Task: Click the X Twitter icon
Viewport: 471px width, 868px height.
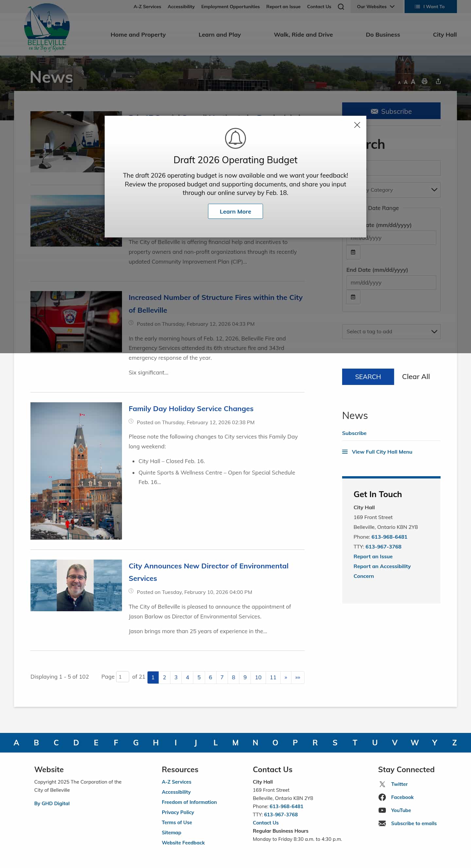Action: [x=382, y=784]
